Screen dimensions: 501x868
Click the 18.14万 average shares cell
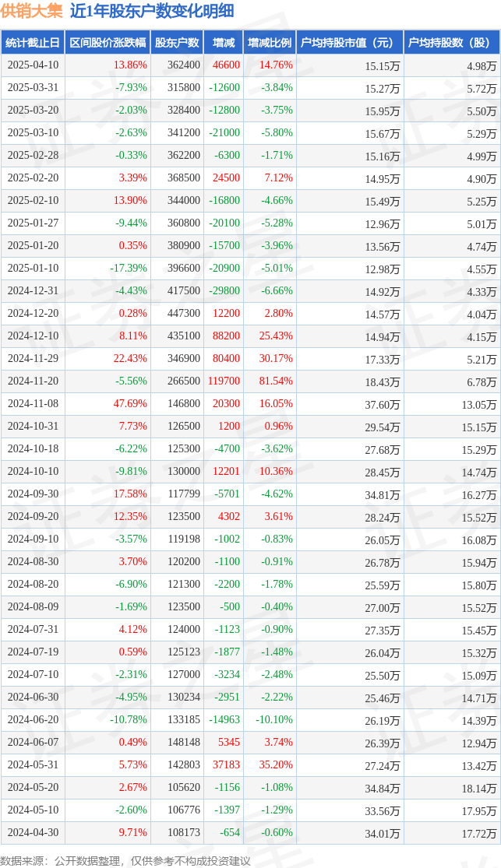pyautogui.click(x=479, y=789)
